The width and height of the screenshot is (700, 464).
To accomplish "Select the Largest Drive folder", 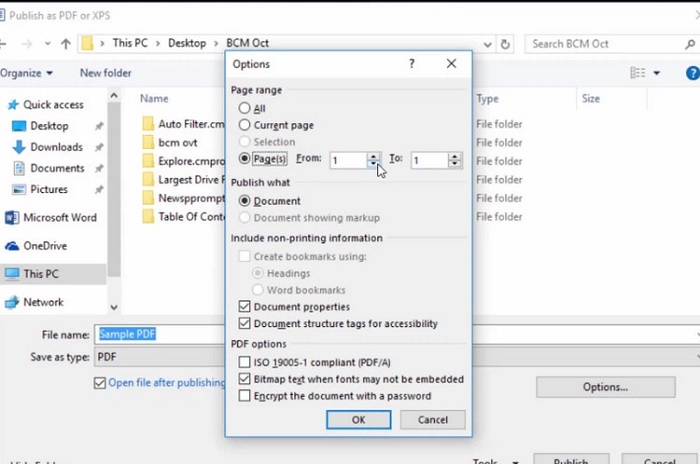I will [183, 180].
